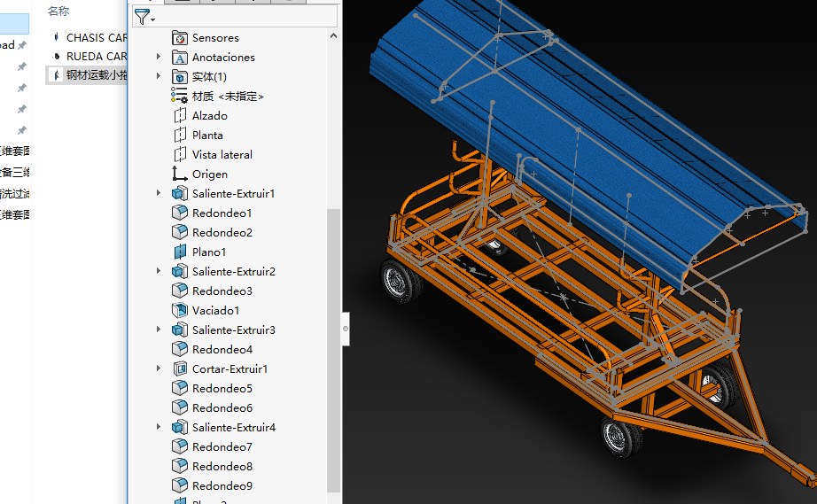Select the Plano1 reference plane icon
817x504 pixels.
(x=179, y=252)
